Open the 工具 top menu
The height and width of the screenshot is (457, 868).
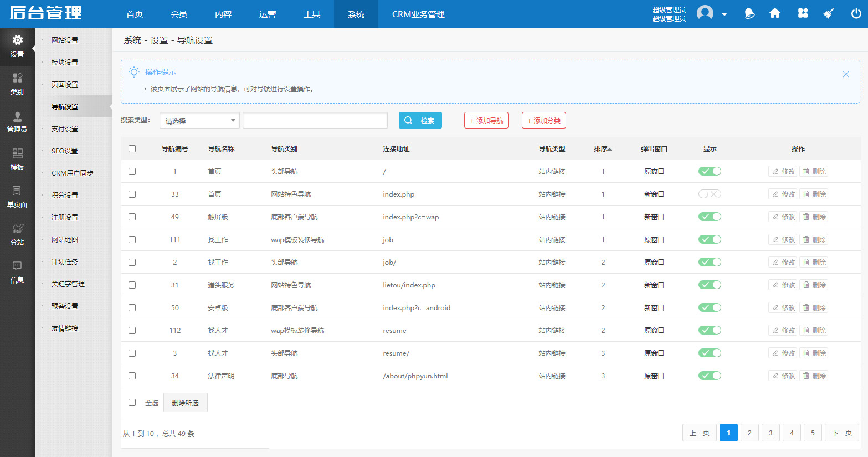312,14
